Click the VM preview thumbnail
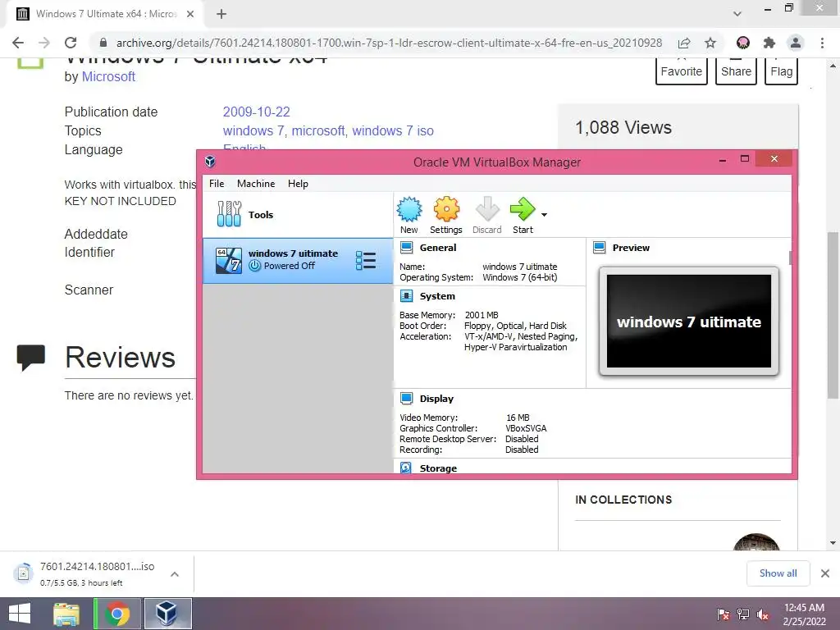Image resolution: width=840 pixels, height=630 pixels. (689, 322)
